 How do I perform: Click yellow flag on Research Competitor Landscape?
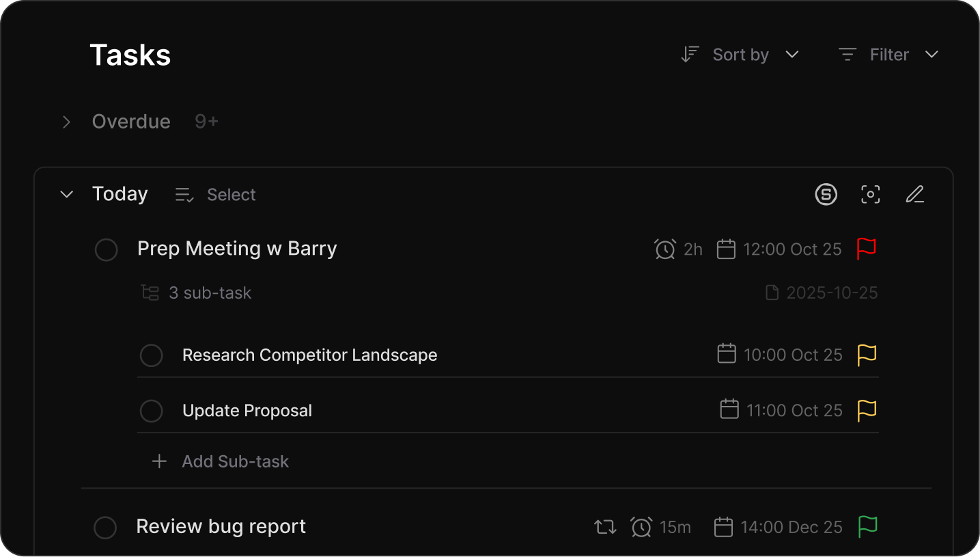pos(867,355)
